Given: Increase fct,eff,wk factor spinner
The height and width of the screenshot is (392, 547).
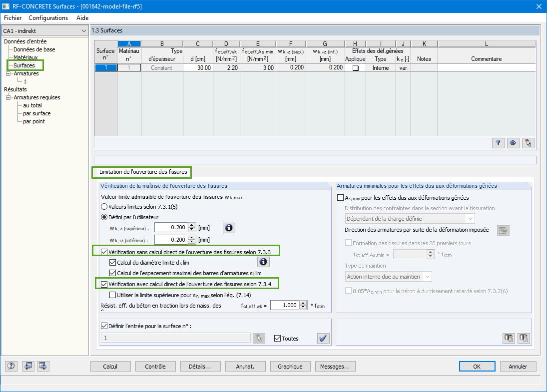Looking at the screenshot, I should [303, 303].
